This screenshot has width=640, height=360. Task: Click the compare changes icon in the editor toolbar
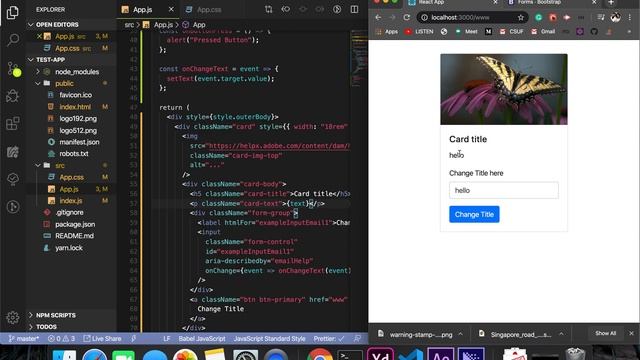coord(269,9)
